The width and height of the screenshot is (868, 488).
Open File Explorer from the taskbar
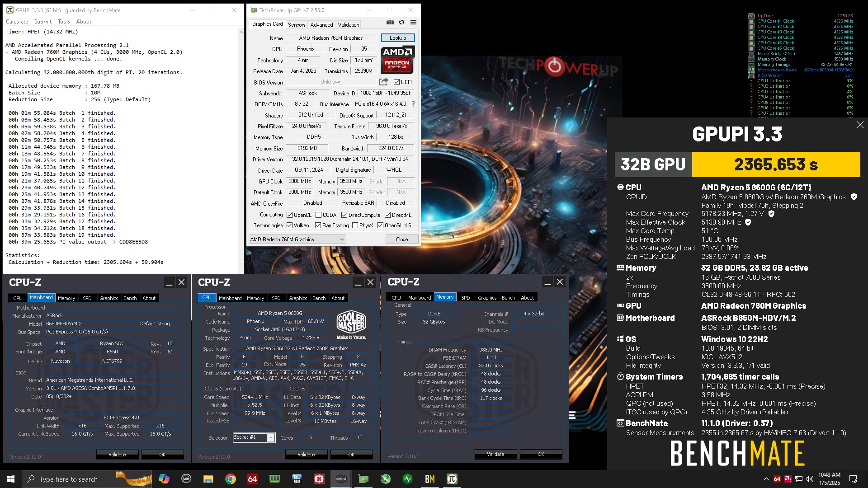click(208, 479)
